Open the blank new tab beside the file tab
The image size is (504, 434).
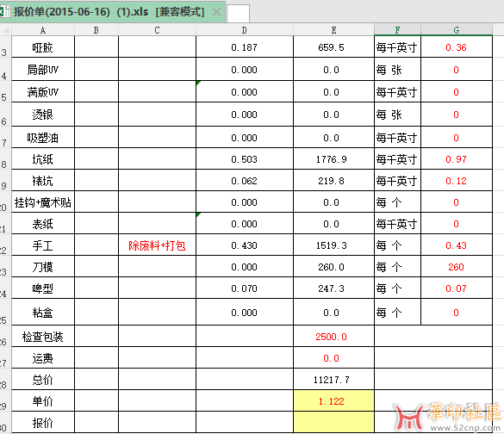238,14
